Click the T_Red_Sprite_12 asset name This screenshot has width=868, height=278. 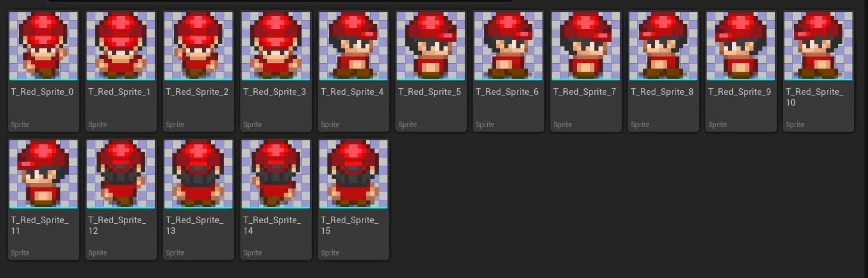point(117,226)
